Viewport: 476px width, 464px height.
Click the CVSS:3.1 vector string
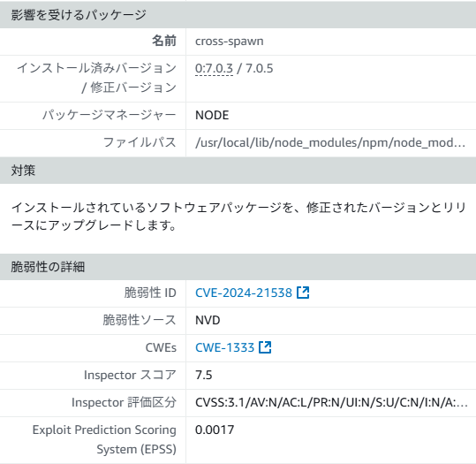331,402
